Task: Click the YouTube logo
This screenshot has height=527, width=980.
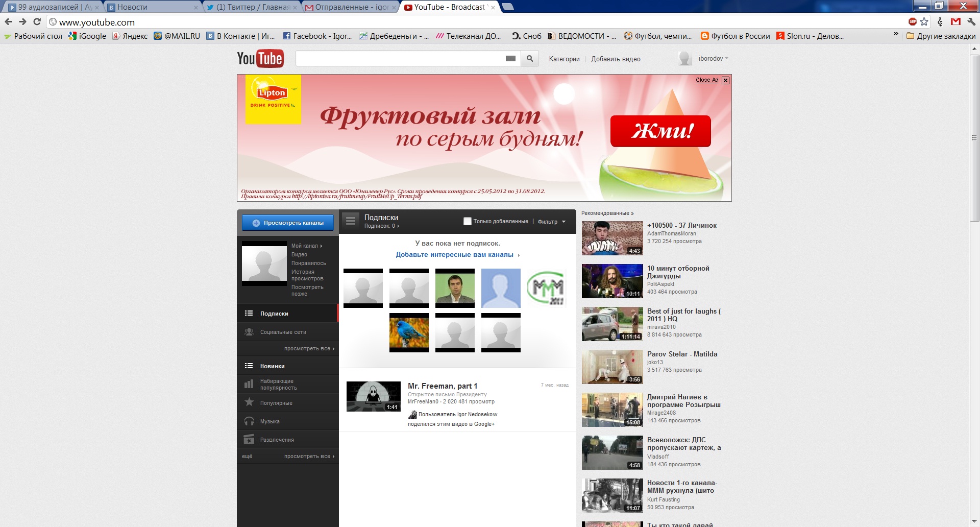Action: point(260,59)
